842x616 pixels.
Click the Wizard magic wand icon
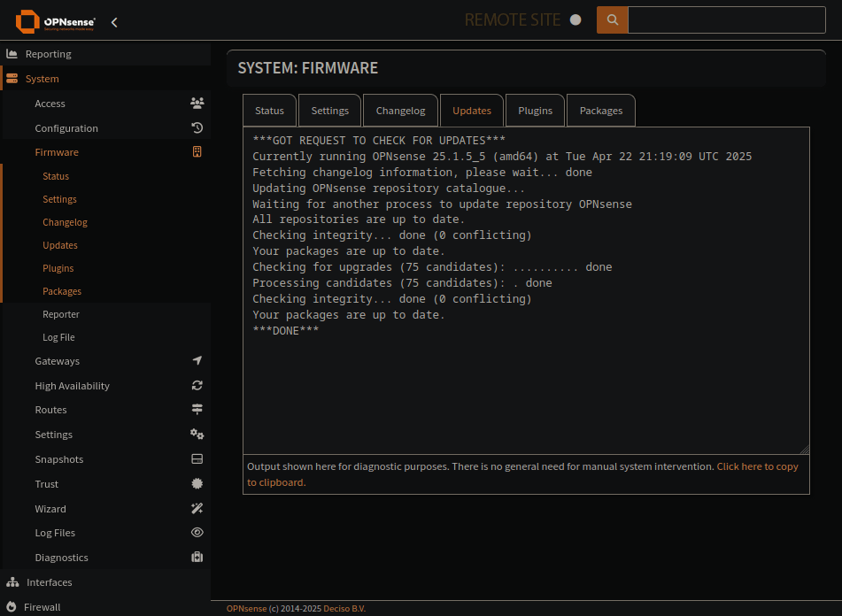(197, 508)
